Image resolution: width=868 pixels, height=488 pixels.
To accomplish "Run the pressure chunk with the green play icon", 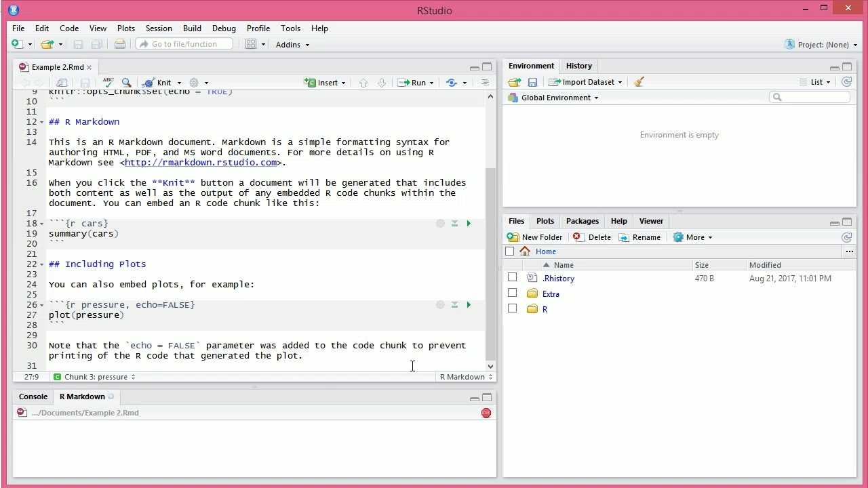I will [x=468, y=304].
